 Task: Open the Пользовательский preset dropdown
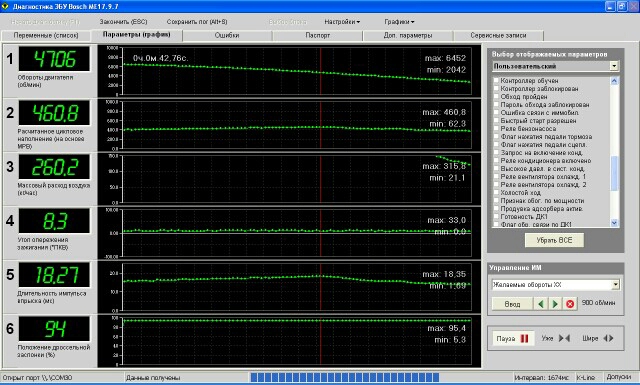pos(614,66)
